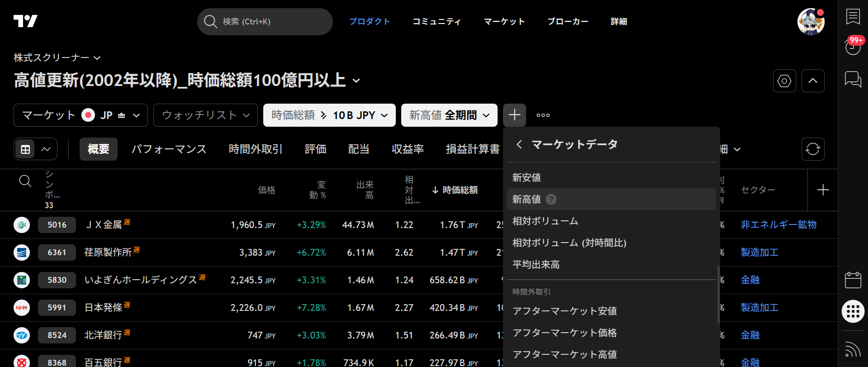The image size is (868, 367).
Task: Click back arrow beside マーケットデータ
Action: point(519,144)
